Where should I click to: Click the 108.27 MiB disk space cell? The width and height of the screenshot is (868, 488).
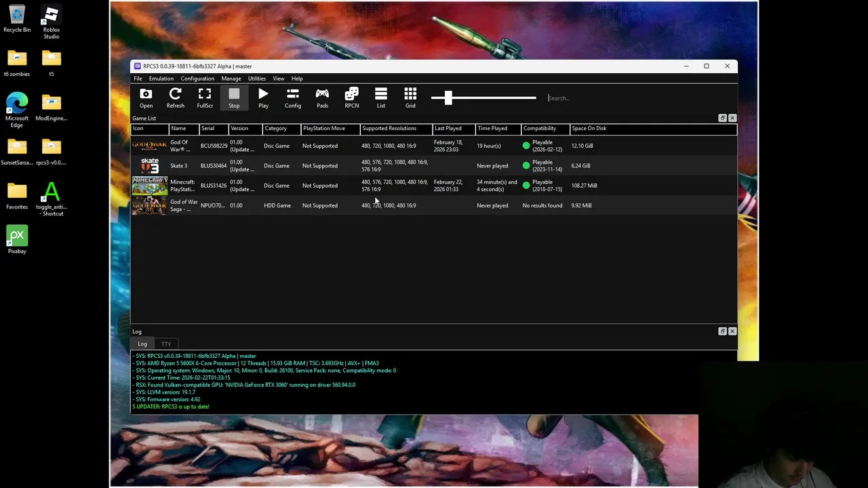(584, 186)
